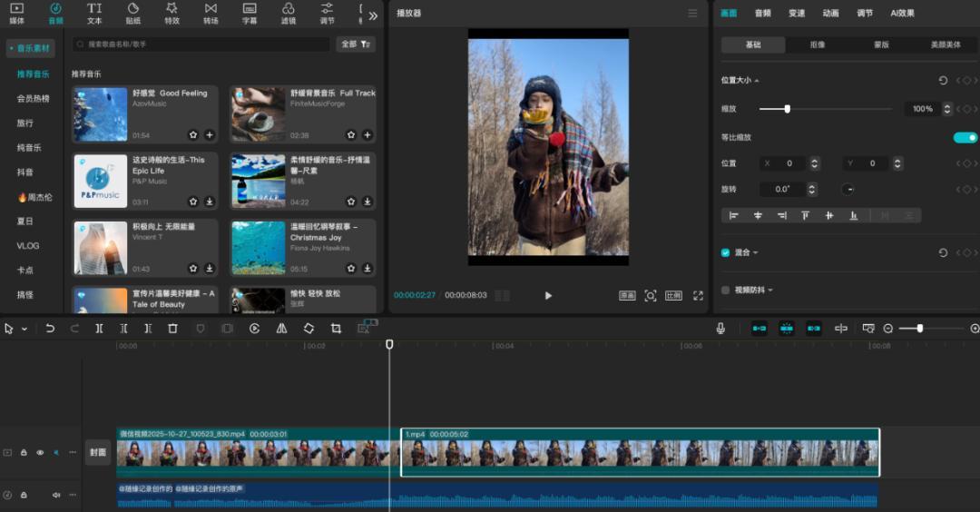Click the undo arrow icon
This screenshot has width=980, height=512.
coord(50,329)
